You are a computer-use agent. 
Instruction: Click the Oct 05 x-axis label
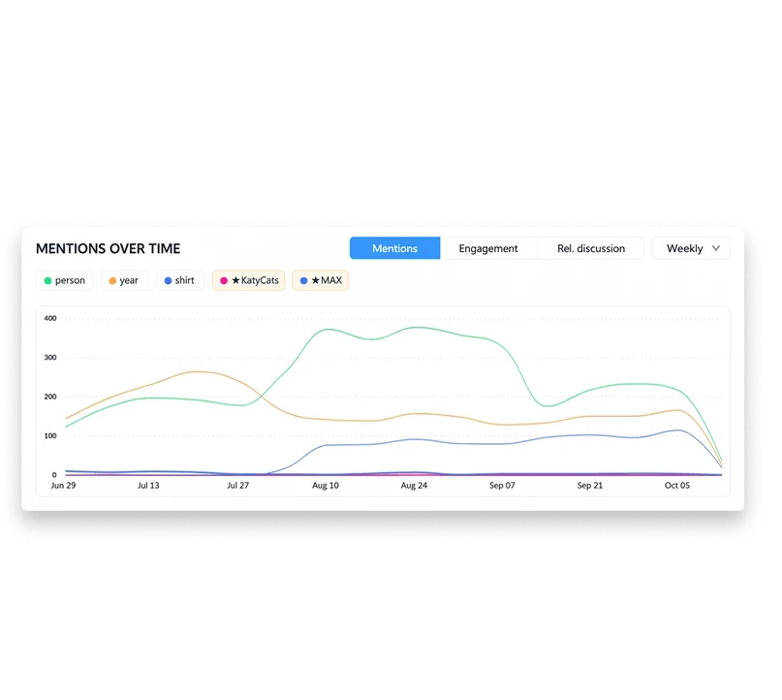[x=676, y=486]
